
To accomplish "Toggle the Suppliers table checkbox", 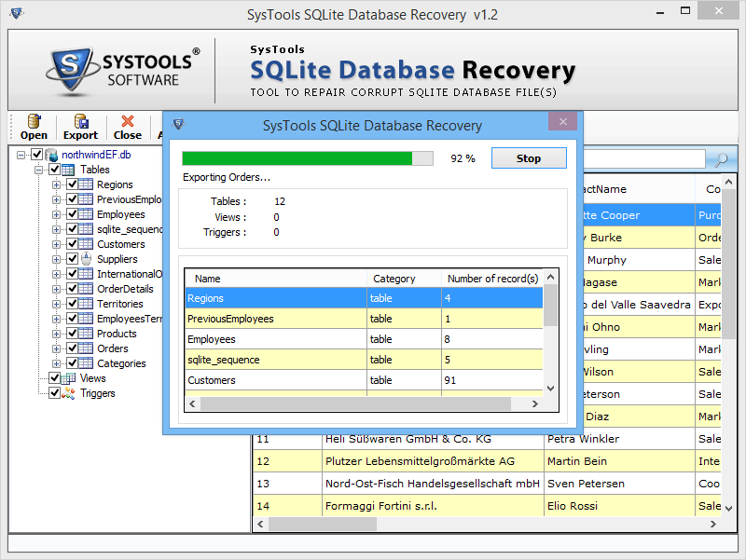I will tap(72, 259).
